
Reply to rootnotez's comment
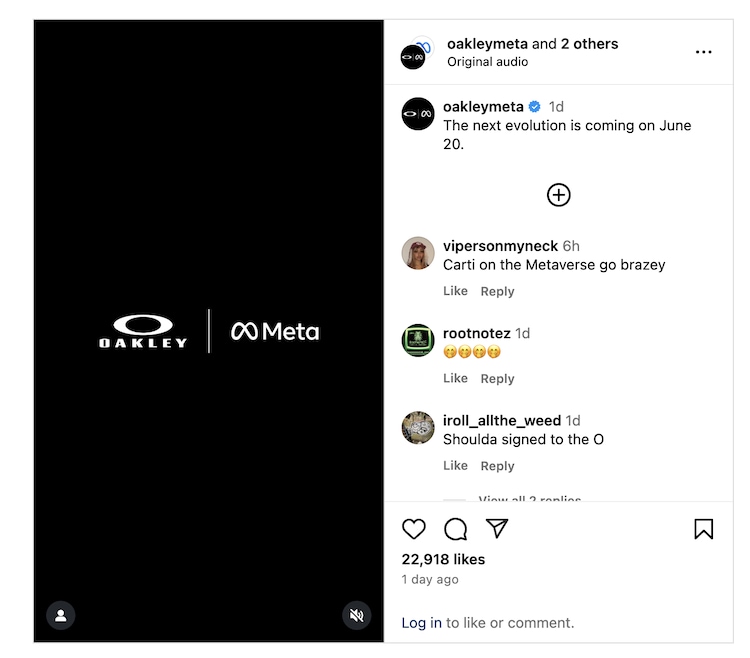(497, 378)
